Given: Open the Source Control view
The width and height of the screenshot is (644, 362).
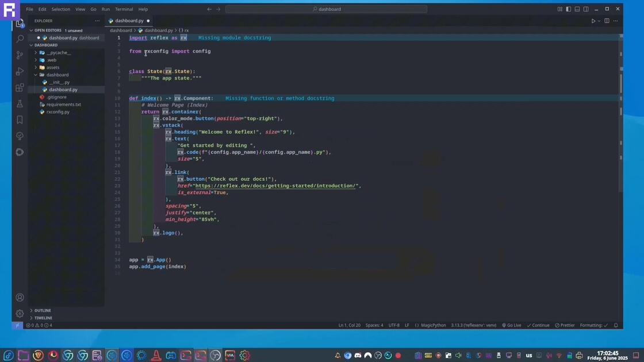Looking at the screenshot, I should coord(20,55).
